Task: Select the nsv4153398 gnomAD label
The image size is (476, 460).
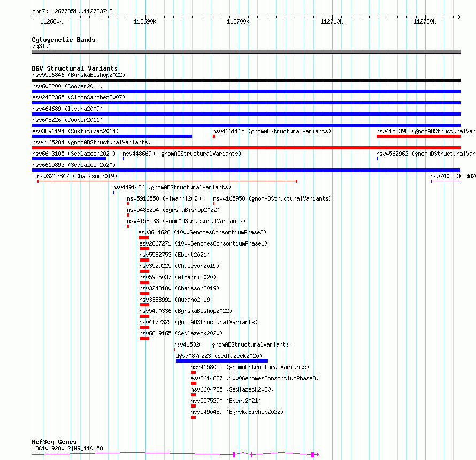Action: [x=426, y=131]
